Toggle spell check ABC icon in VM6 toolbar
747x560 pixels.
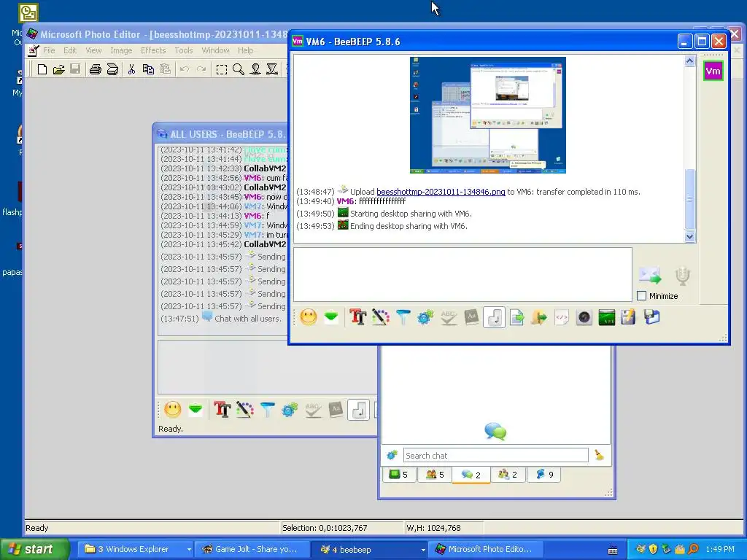(x=449, y=317)
